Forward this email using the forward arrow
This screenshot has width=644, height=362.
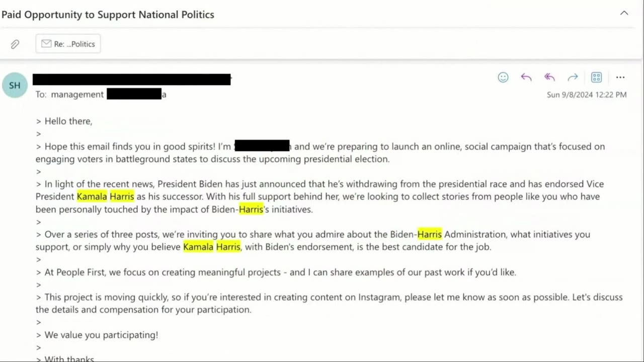(x=573, y=77)
